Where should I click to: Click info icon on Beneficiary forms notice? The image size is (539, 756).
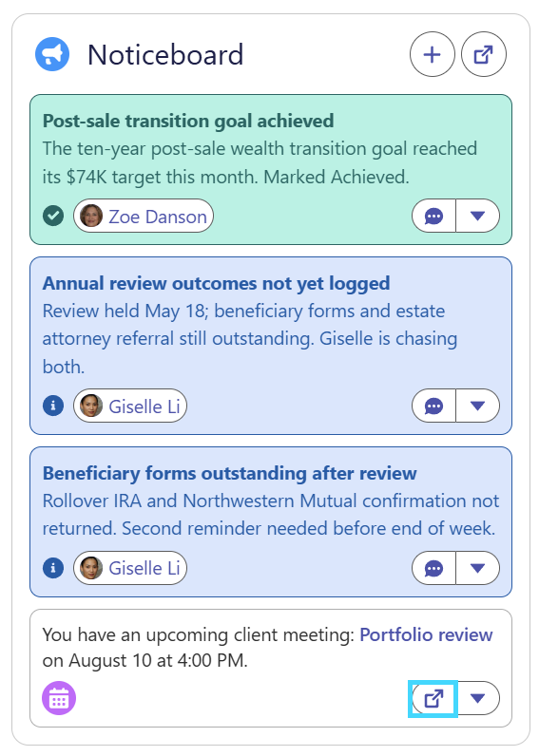tap(53, 568)
